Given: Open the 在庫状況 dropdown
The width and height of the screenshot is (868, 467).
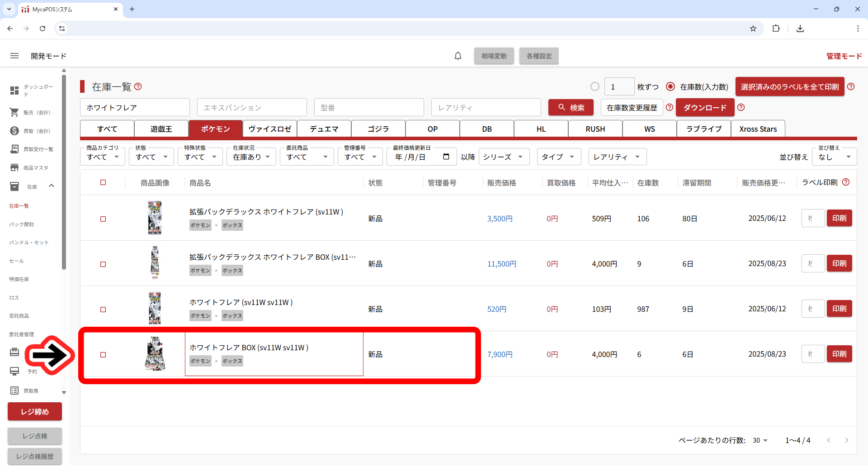Looking at the screenshot, I should pos(251,157).
